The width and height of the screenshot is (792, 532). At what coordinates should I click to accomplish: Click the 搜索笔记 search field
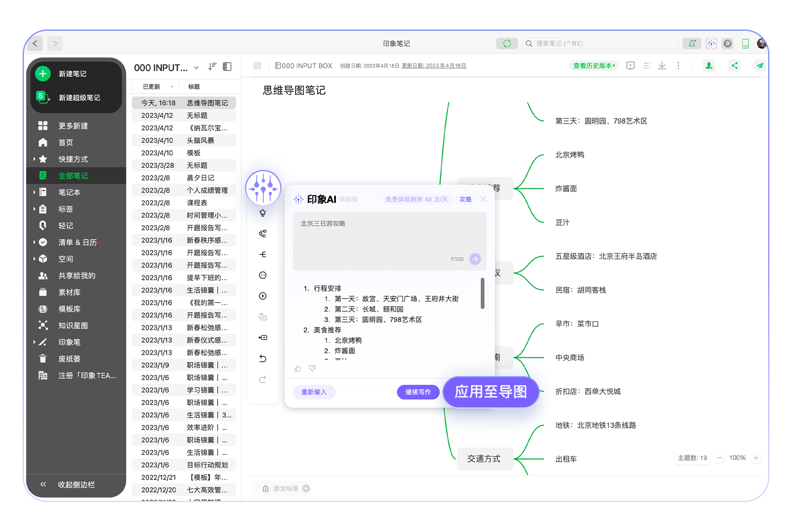(601, 43)
